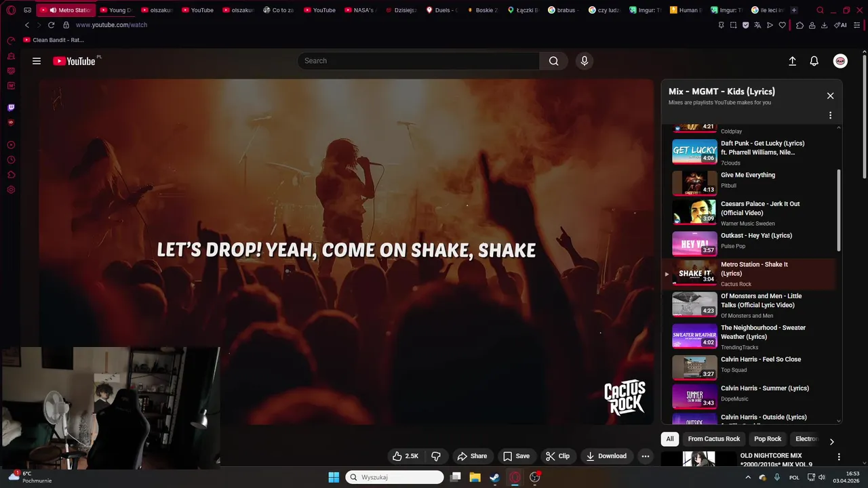The height and width of the screenshot is (488, 868).
Task: Click the Share button
Action: point(472,456)
